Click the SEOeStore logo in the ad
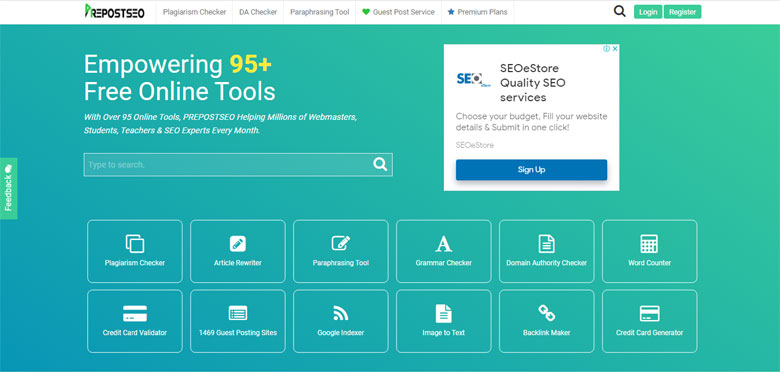This screenshot has width=780, height=373. [x=473, y=80]
